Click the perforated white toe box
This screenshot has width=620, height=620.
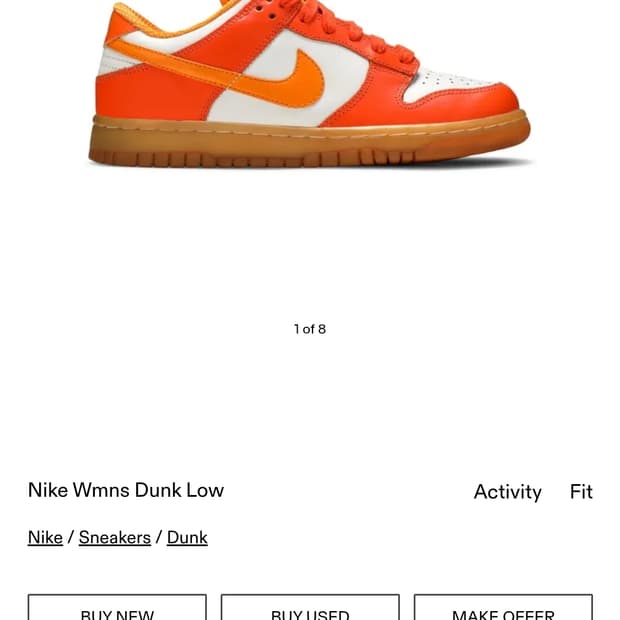[x=445, y=84]
